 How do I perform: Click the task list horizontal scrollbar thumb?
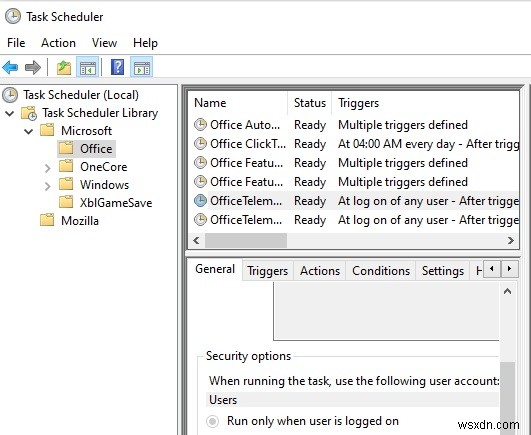tap(246, 240)
